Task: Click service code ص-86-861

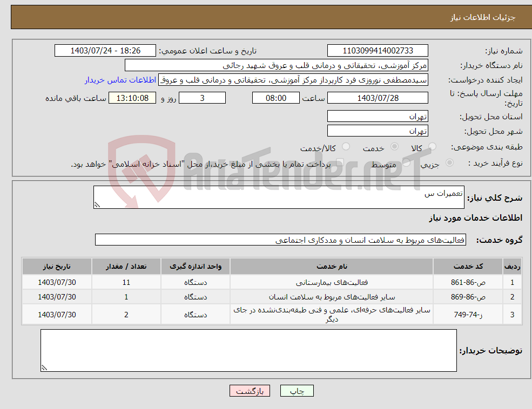Action: tap(468, 282)
